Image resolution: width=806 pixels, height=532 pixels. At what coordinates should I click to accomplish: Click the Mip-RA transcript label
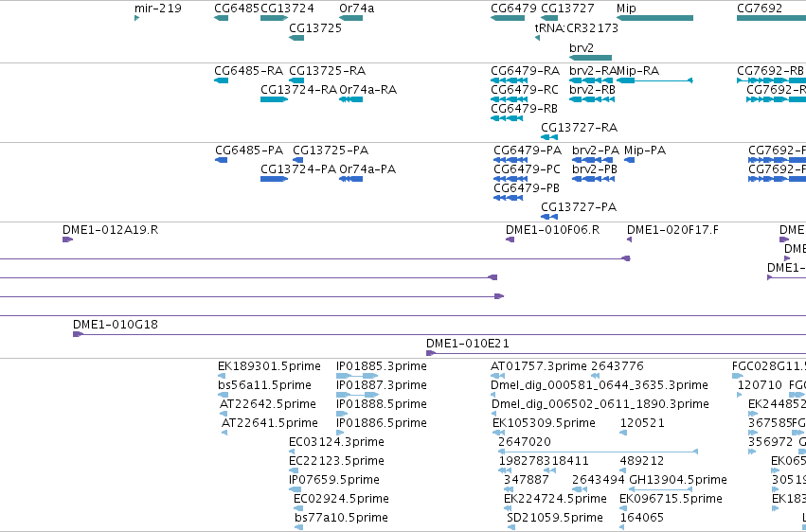638,71
